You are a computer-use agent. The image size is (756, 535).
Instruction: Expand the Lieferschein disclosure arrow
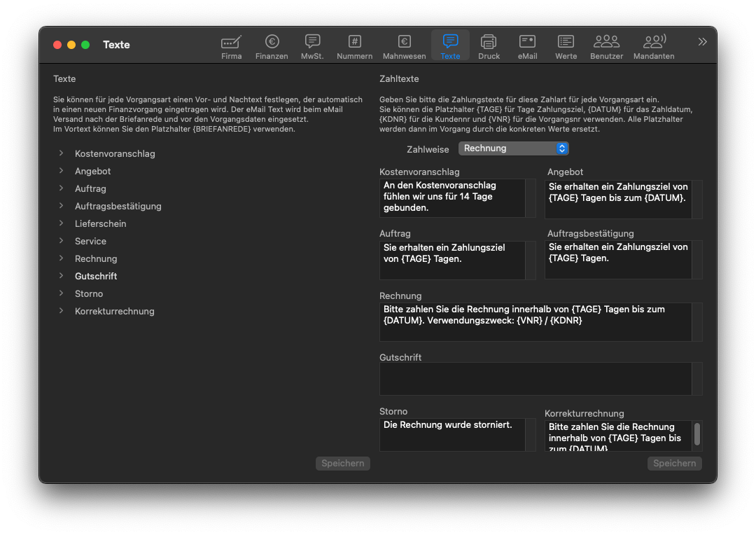pyautogui.click(x=62, y=223)
